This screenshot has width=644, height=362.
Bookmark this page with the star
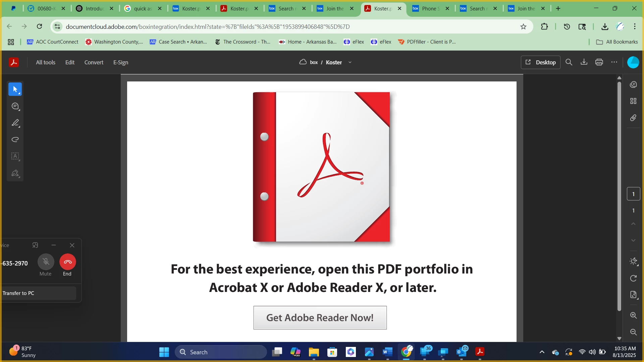pos(523,26)
